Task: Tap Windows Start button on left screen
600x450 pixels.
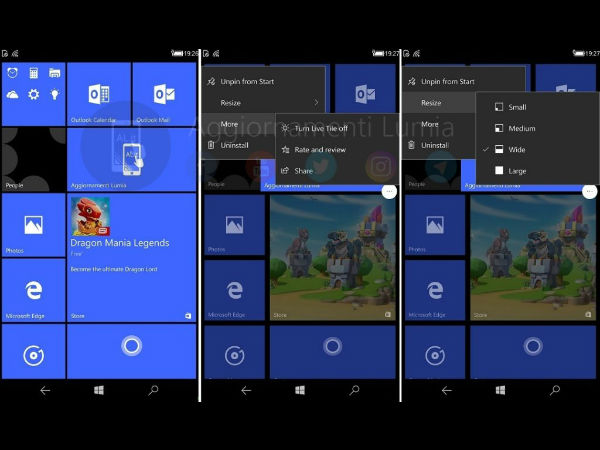Action: [x=99, y=390]
